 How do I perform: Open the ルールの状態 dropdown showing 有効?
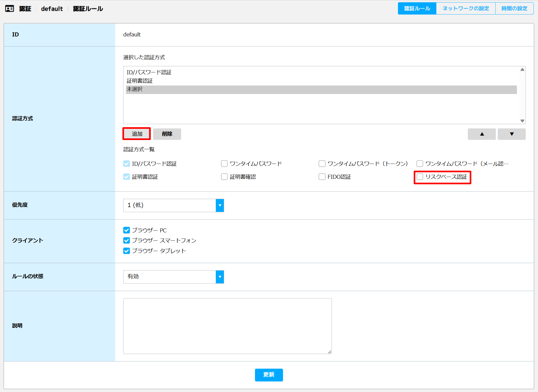[173, 277]
